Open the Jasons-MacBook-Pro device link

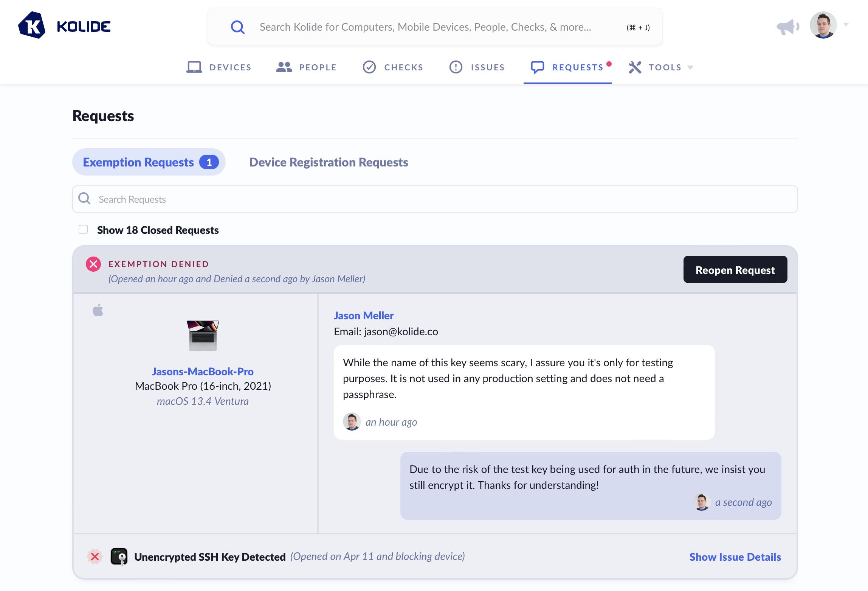[203, 372]
